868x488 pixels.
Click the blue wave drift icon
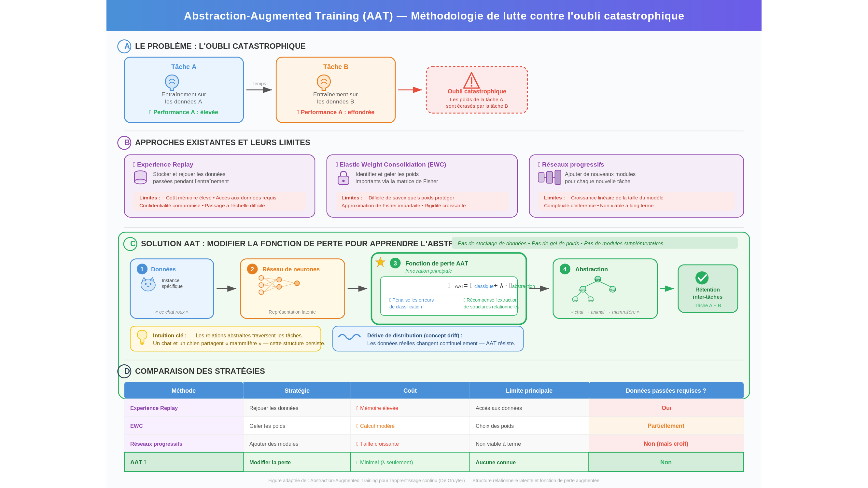click(349, 336)
